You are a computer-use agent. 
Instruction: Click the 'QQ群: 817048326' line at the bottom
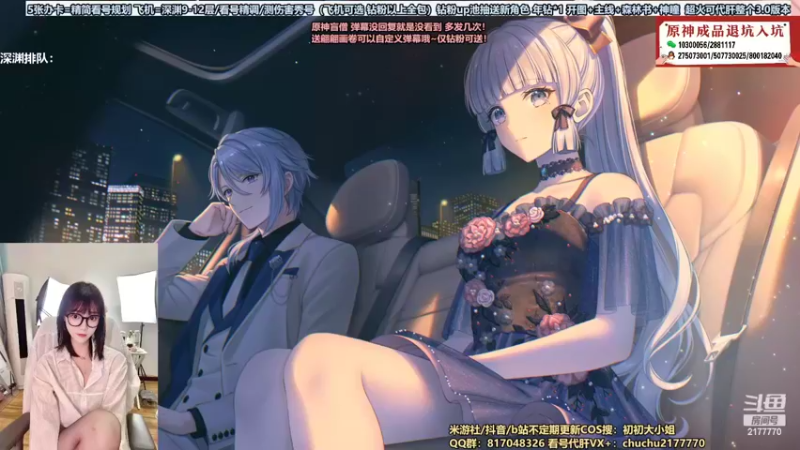coord(577,443)
